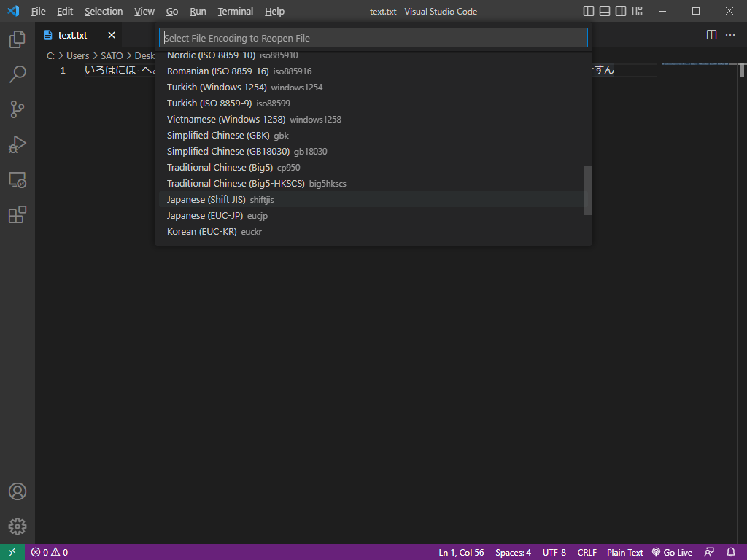Open the Terminal menu

point(236,12)
